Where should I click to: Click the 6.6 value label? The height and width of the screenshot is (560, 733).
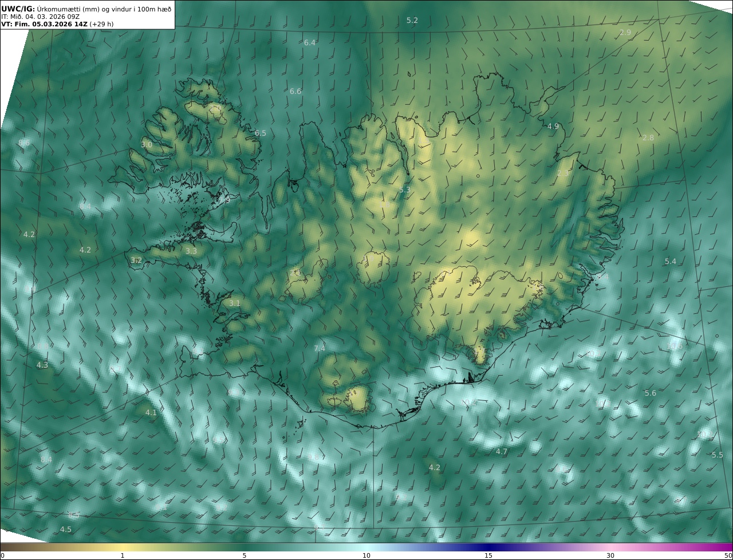295,91
